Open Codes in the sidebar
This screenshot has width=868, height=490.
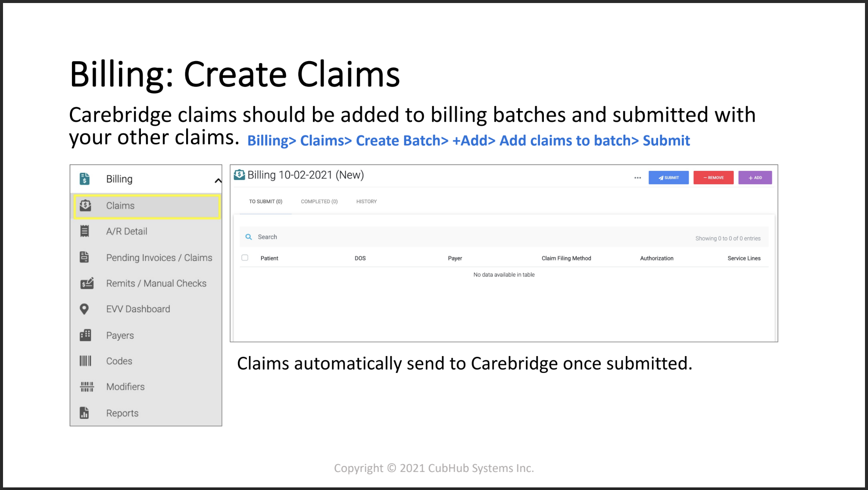coord(119,361)
